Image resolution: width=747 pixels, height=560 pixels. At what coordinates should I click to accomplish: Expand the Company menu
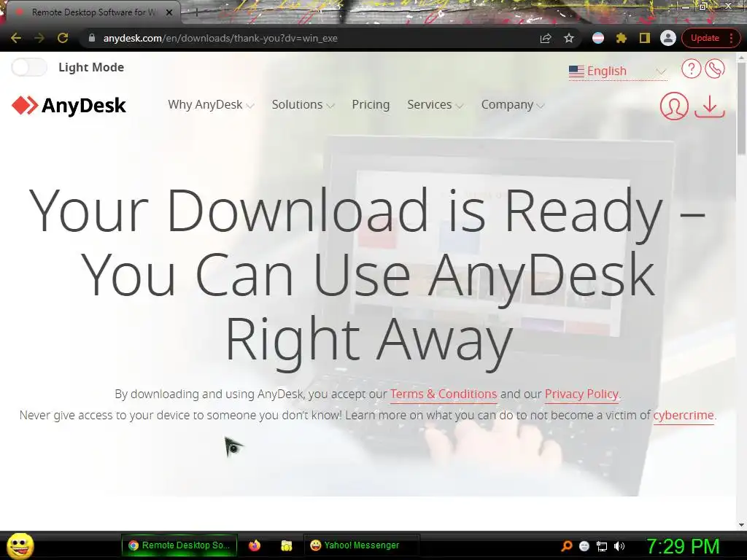point(513,105)
